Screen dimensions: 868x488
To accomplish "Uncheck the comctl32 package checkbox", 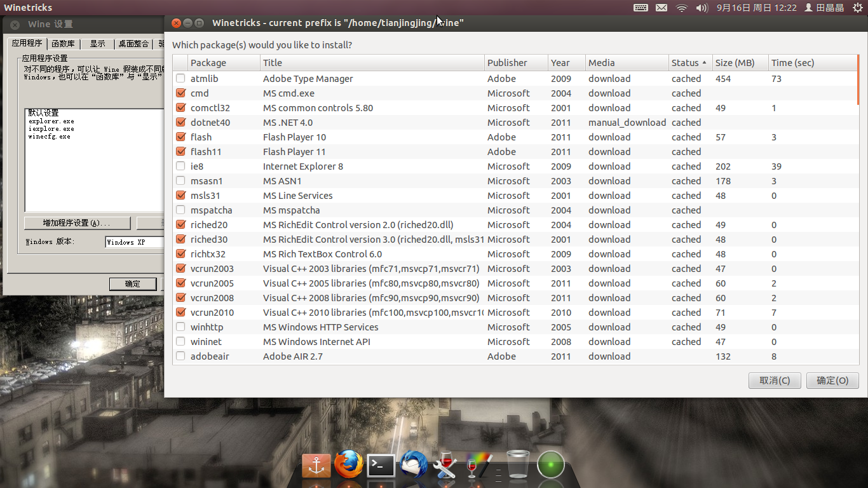I will [180, 108].
